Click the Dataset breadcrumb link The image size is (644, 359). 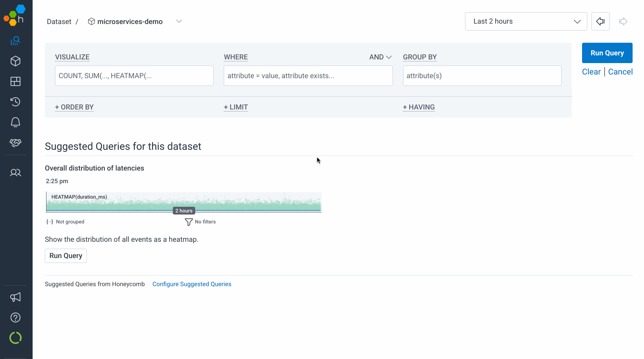pyautogui.click(x=59, y=22)
